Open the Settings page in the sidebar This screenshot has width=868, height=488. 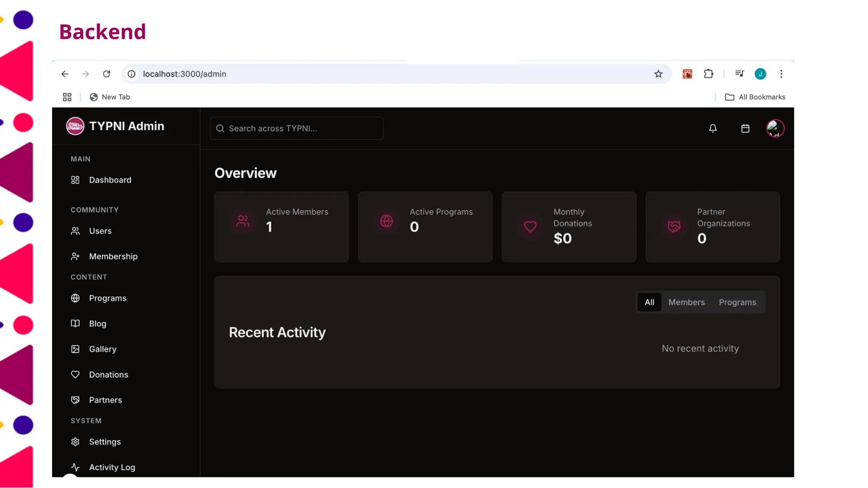point(105,442)
